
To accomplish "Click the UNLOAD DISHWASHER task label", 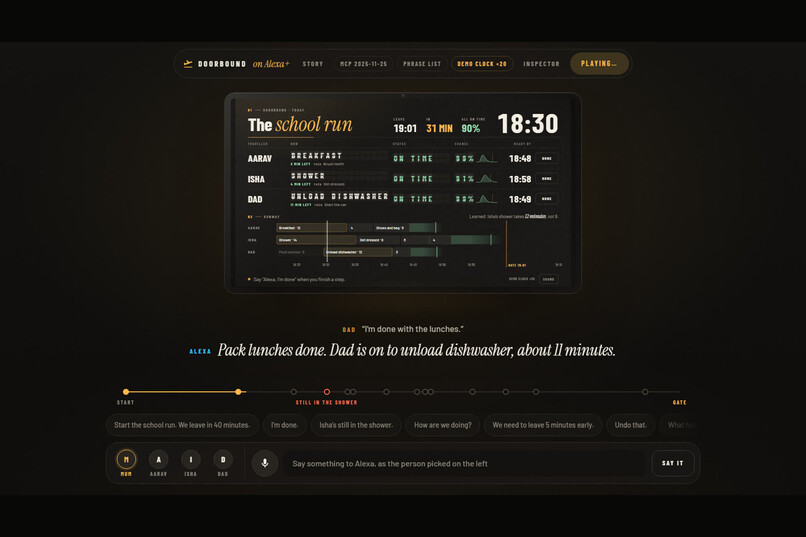I will pos(339,196).
